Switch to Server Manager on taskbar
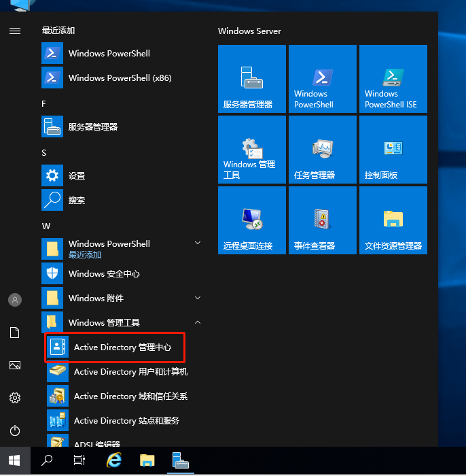The width and height of the screenshot is (466, 476). pos(181,460)
